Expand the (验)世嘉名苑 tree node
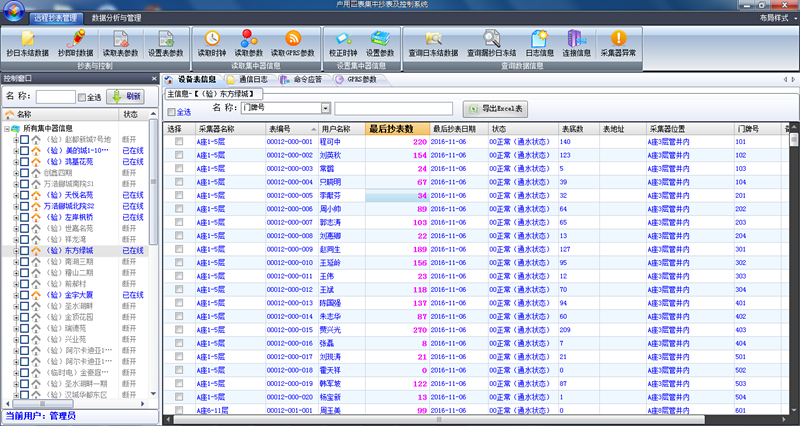Viewport: 800px width, 426px height. [16, 228]
